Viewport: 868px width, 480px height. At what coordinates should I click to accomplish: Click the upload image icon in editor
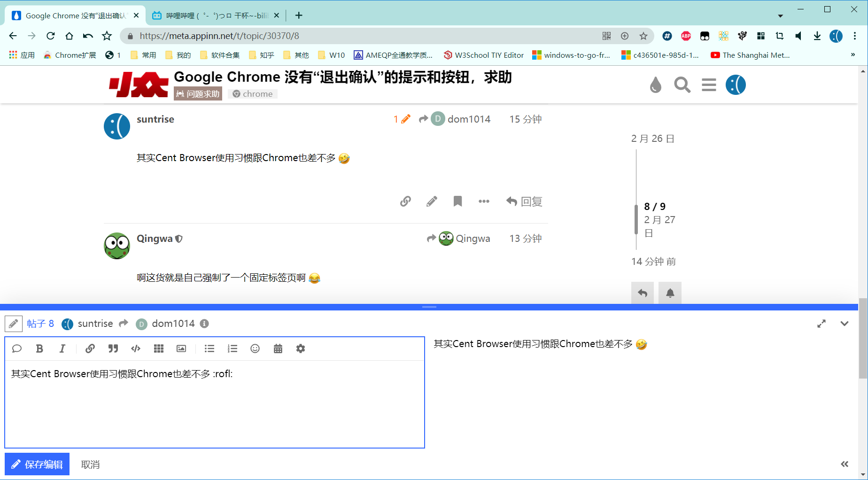[181, 348]
